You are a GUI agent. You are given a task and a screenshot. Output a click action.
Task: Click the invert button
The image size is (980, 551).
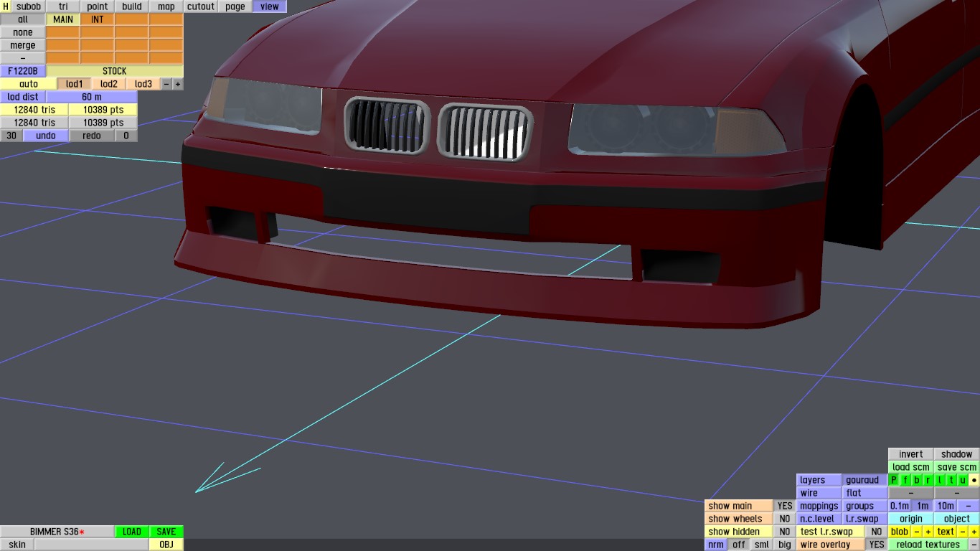tap(911, 454)
